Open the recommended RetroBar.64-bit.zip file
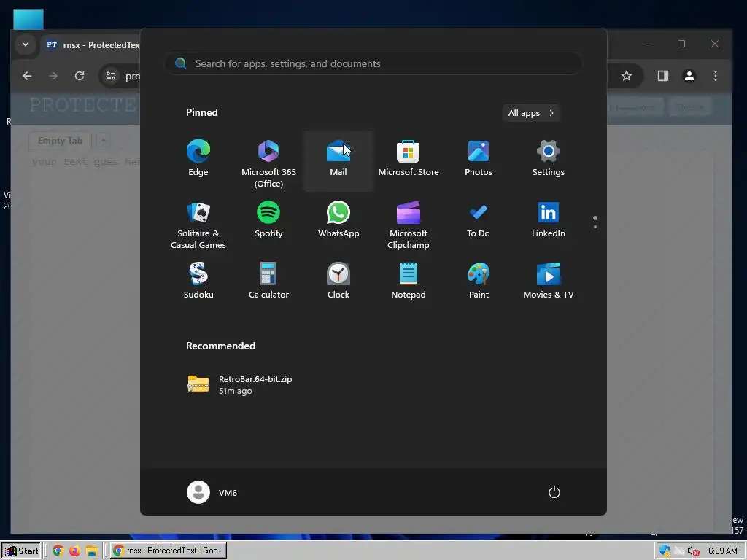 tap(240, 385)
